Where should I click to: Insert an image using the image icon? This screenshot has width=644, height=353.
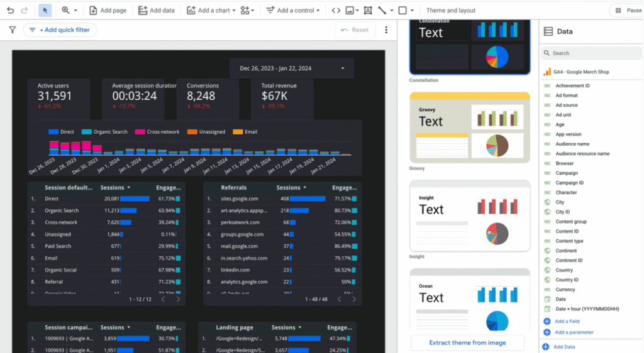pyautogui.click(x=351, y=11)
